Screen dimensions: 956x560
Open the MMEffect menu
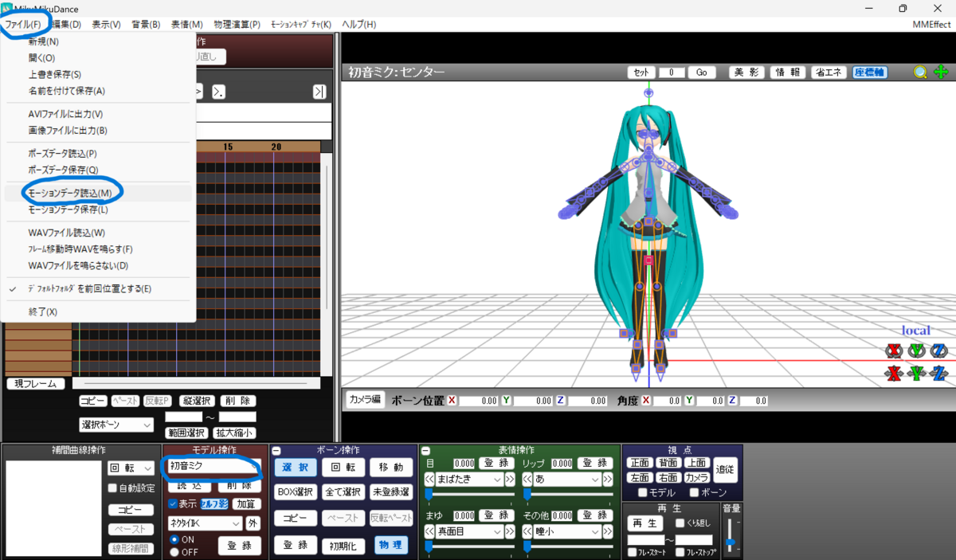click(931, 25)
